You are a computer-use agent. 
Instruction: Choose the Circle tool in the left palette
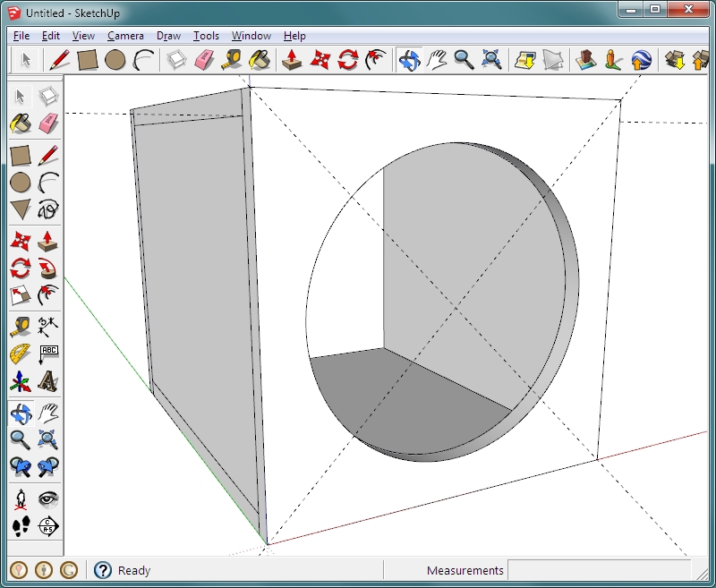click(x=20, y=183)
